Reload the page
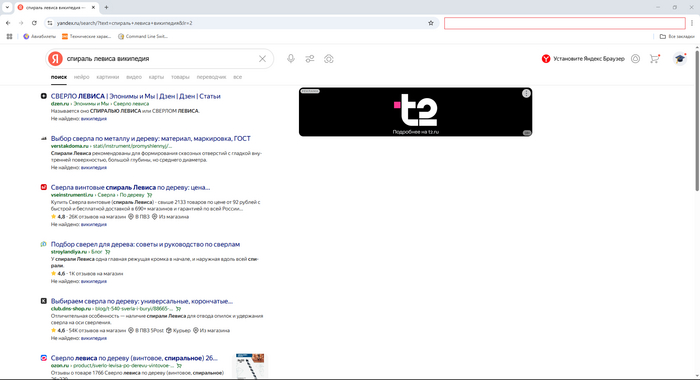 (34, 23)
